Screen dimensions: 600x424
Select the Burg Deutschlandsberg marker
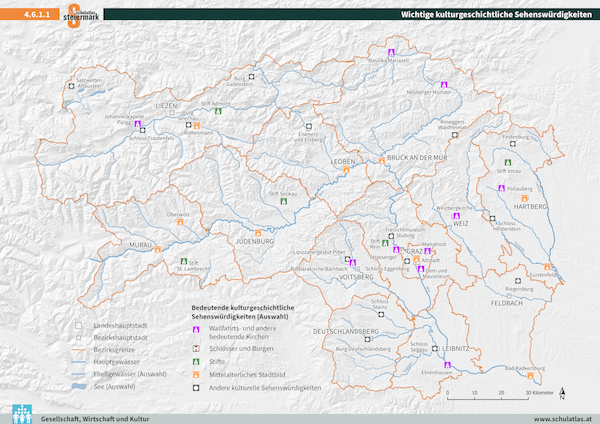[x=367, y=339]
